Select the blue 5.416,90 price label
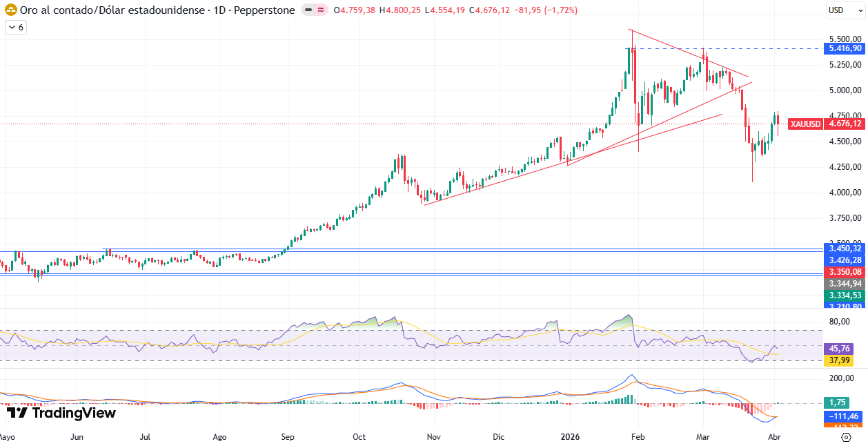This screenshot has width=868, height=446. [x=845, y=48]
